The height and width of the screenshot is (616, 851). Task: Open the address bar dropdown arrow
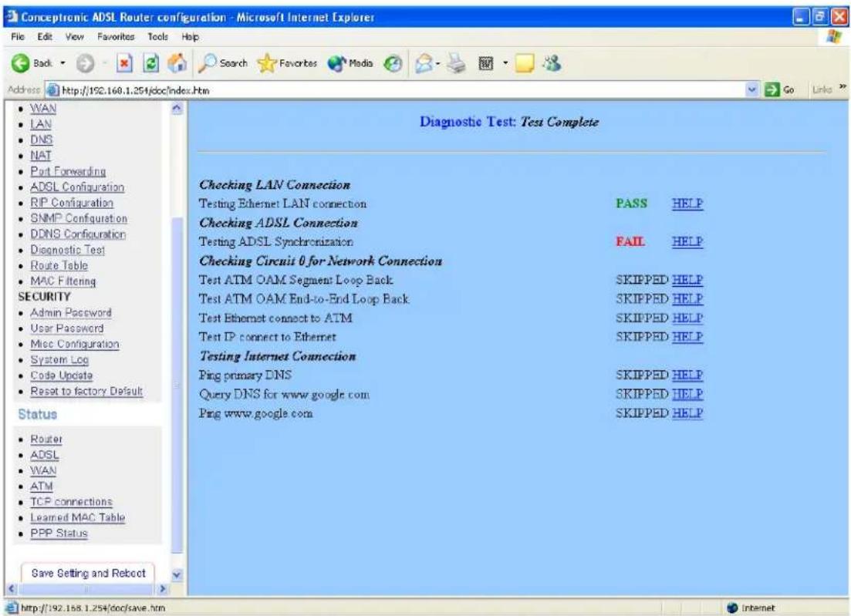tap(752, 90)
